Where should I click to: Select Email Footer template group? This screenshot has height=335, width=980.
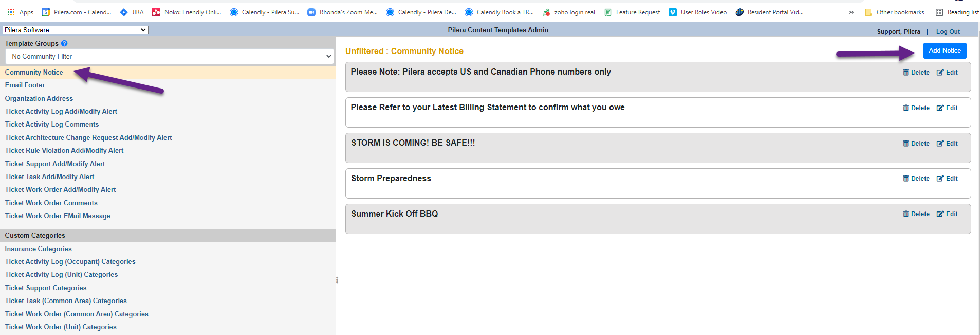click(x=25, y=85)
